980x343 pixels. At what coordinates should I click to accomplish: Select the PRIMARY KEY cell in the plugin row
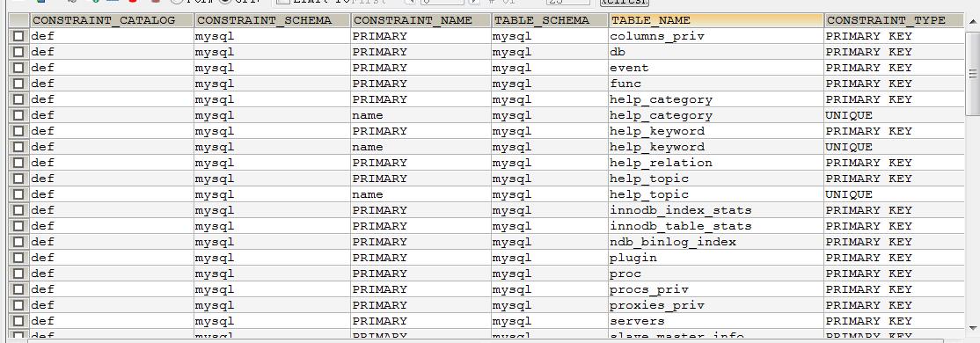[894, 258]
